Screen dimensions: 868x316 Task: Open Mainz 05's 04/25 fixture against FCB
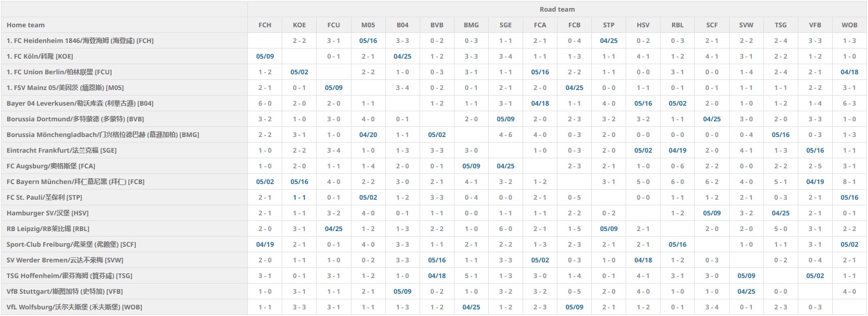(574, 87)
